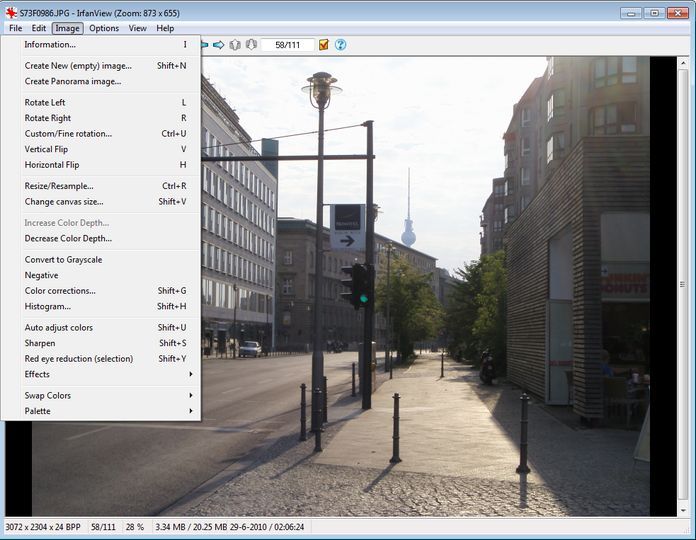Select Create Panorama image...

[106, 81]
